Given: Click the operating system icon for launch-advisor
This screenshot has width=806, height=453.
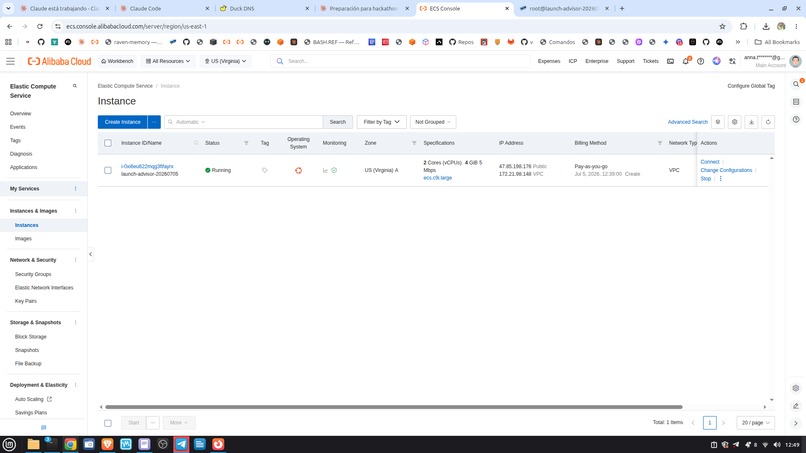Looking at the screenshot, I should (298, 170).
